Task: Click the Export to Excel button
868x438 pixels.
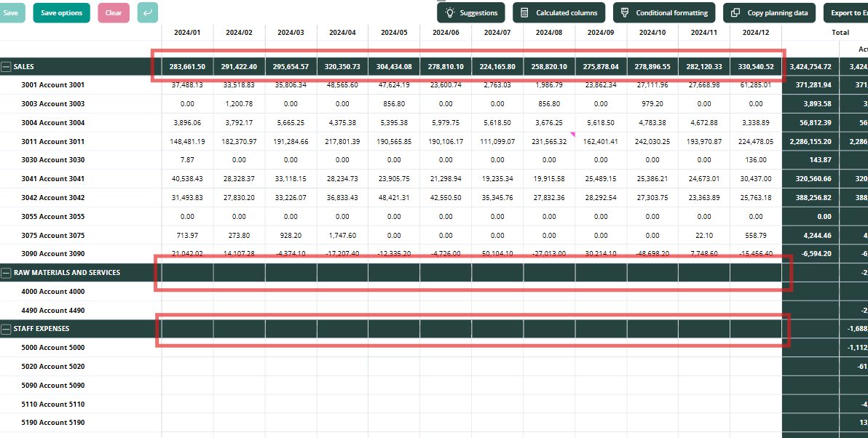Action: [846, 12]
